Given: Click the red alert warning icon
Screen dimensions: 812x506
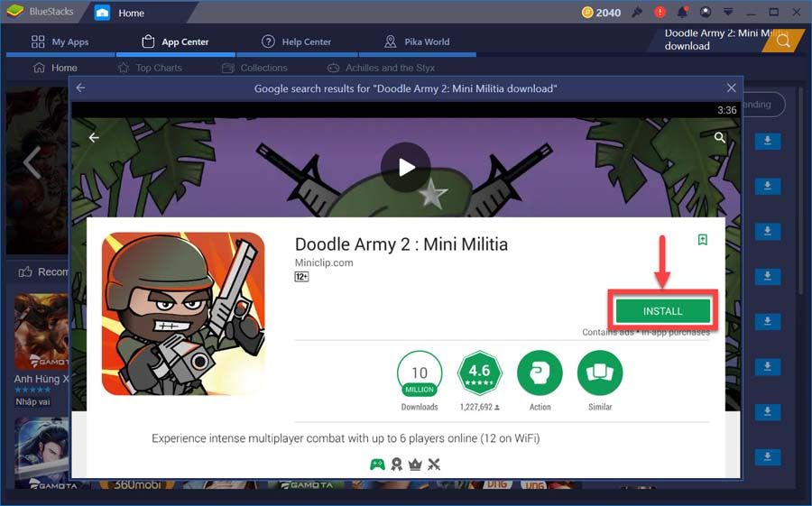Looking at the screenshot, I should coord(660,13).
